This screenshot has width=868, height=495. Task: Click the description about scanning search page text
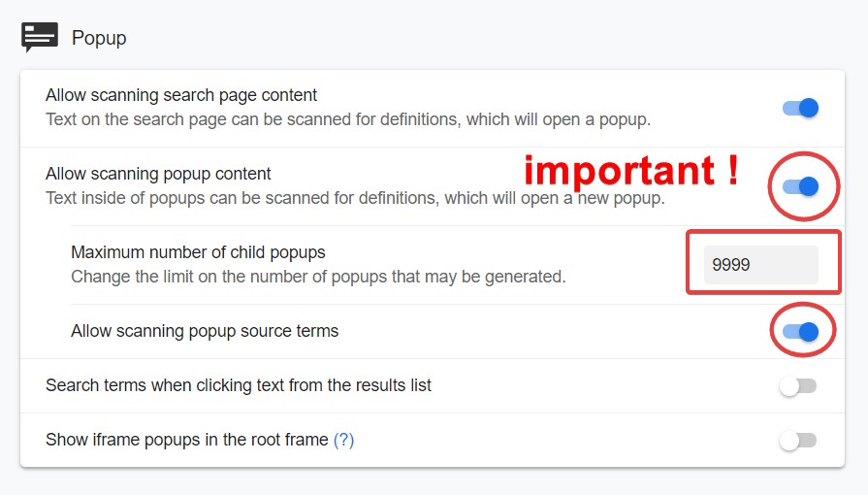click(x=348, y=120)
